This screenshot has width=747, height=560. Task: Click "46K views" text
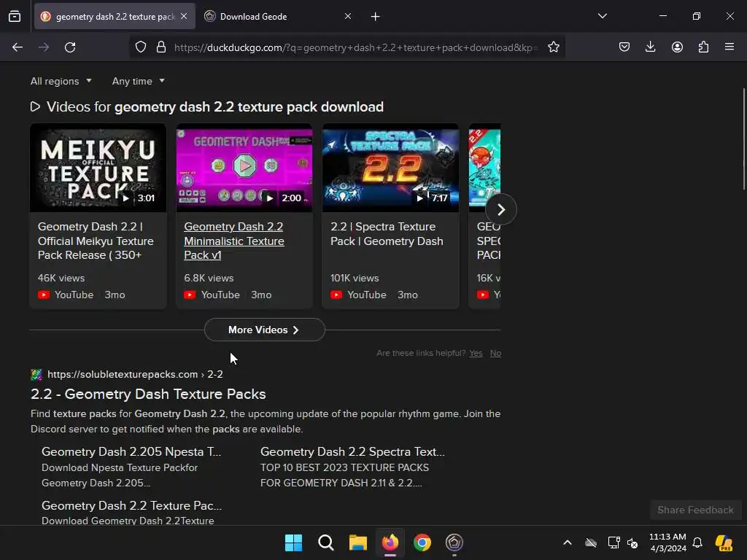coord(61,278)
